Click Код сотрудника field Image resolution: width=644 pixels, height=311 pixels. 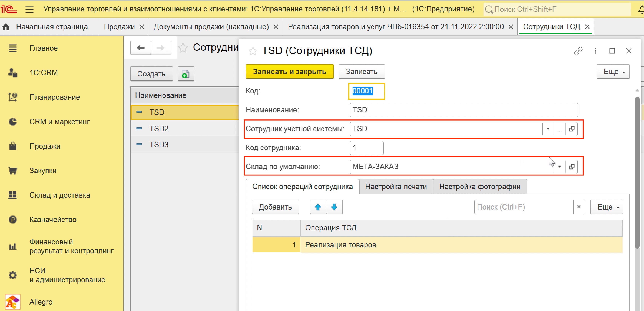tap(367, 148)
